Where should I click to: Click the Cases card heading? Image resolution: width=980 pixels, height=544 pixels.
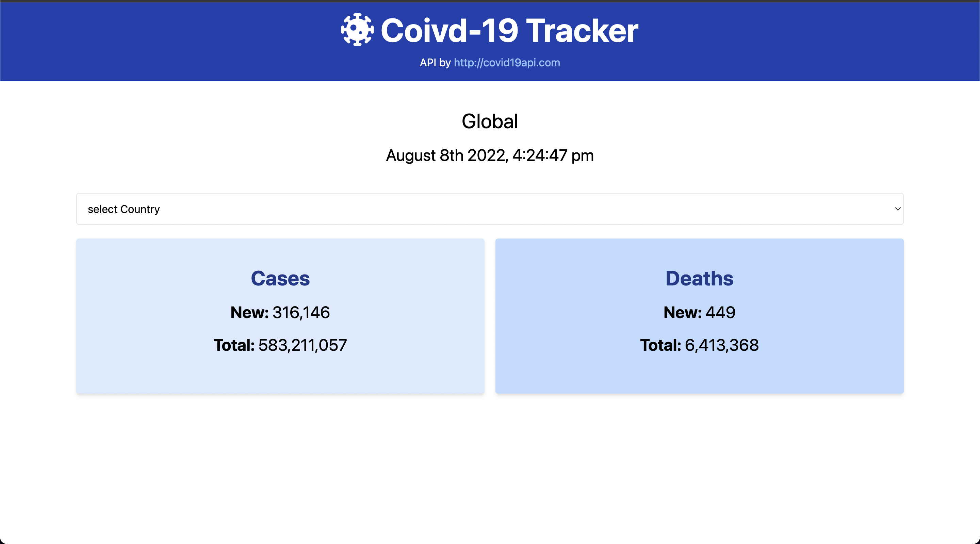tap(280, 278)
